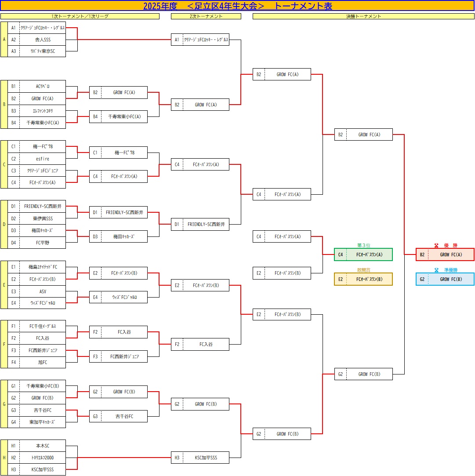Image resolution: width=475 pixels, height=476 pixels.
Task: Click the E3 ASV team cell
Action: [43, 291]
